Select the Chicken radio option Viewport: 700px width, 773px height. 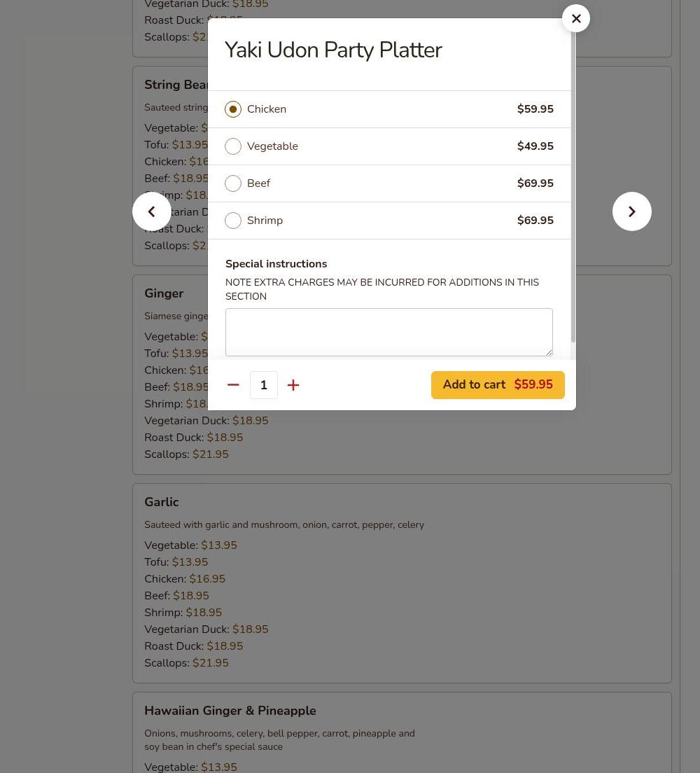pos(233,109)
